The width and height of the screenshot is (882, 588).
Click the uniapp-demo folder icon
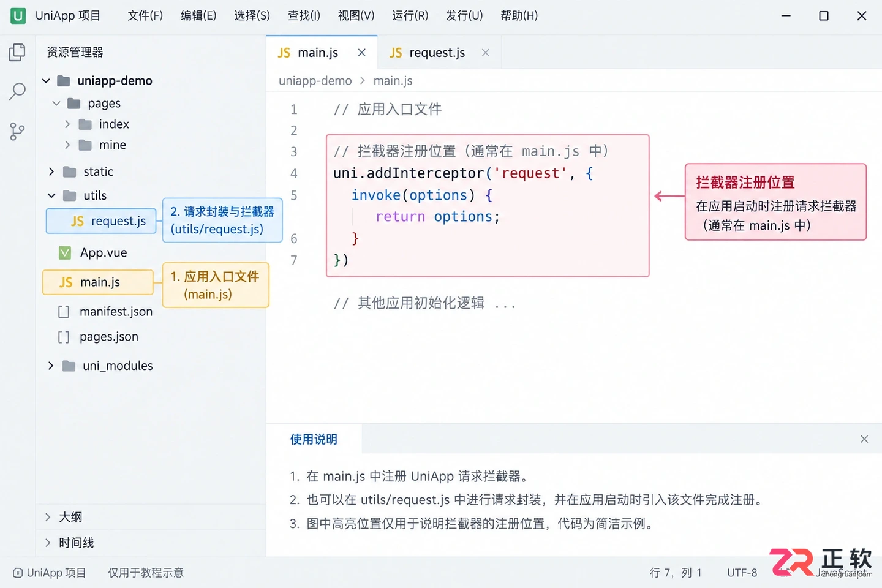[63, 81]
